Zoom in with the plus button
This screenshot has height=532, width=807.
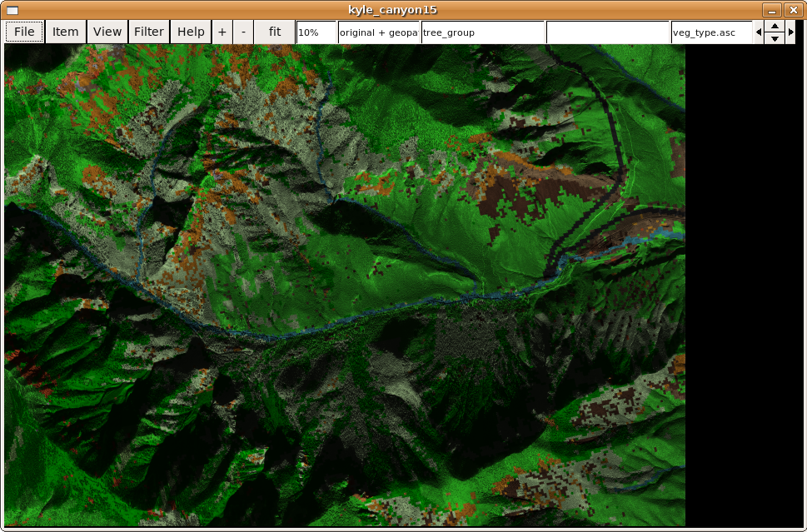(222, 32)
